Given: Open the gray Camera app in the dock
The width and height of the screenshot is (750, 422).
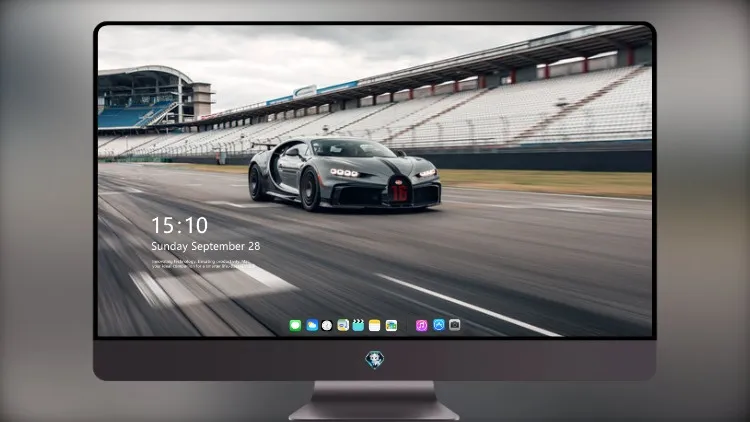Looking at the screenshot, I should pos(454,325).
